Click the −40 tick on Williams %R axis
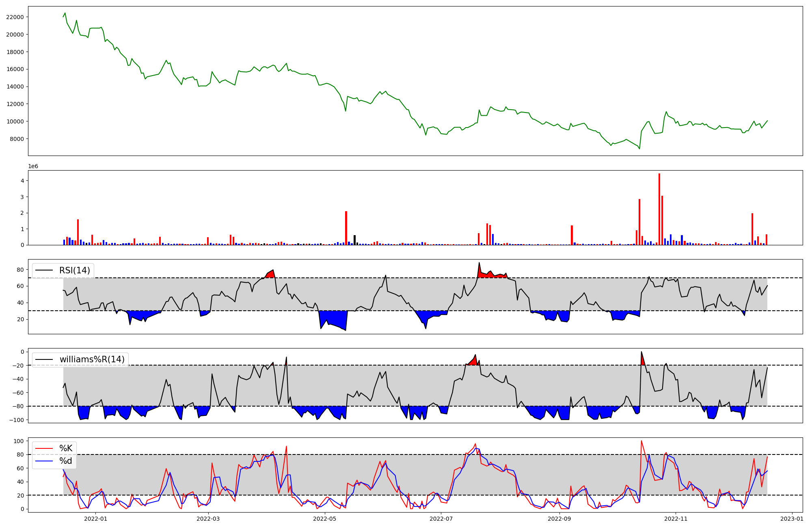This screenshot has width=812, height=528. [x=18, y=379]
